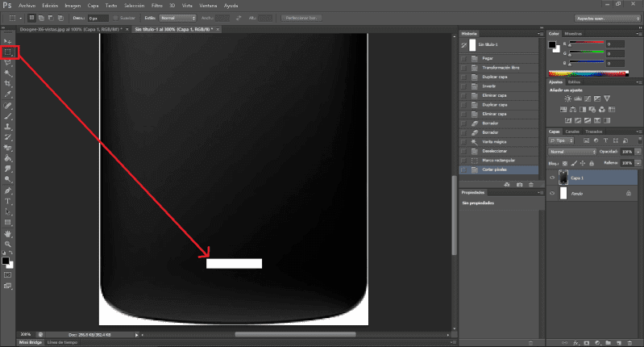Select the Hand tool
The image size is (644, 347).
(7, 234)
